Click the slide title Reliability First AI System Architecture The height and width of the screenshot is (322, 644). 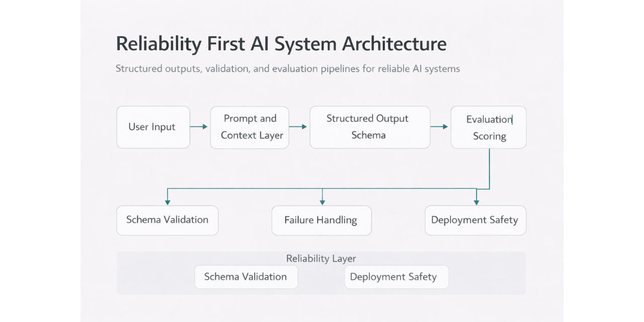280,44
